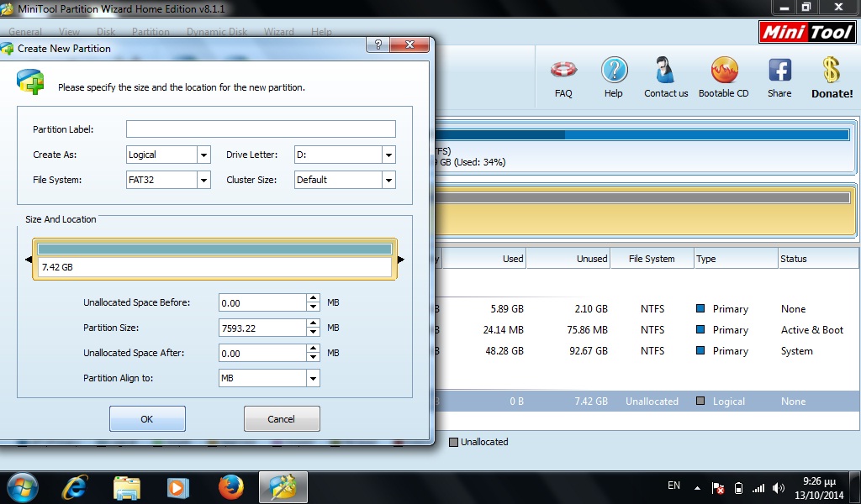This screenshot has width=861, height=504.
Task: Click the 7.42 GB partition size bar
Action: (214, 260)
